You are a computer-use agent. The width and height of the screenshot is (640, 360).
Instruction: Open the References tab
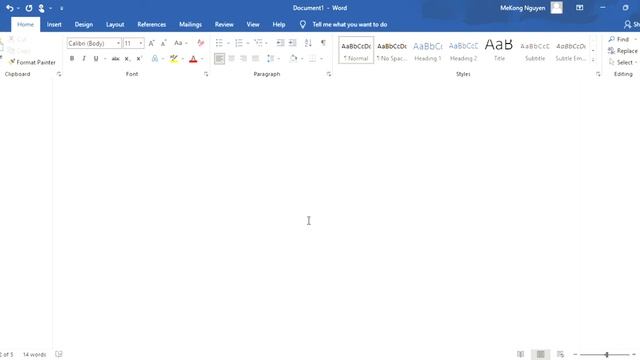click(x=151, y=24)
